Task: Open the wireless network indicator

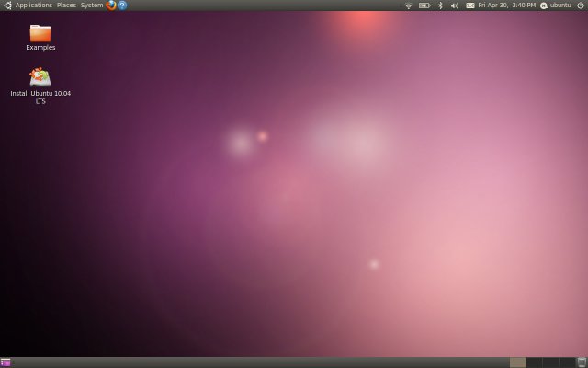Action: (x=409, y=6)
